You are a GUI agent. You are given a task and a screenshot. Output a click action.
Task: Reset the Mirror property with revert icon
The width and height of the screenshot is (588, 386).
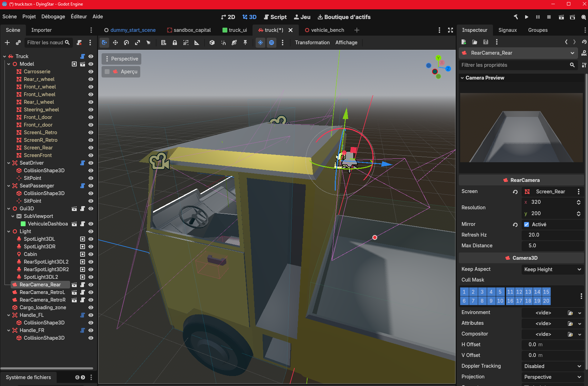coord(515,224)
